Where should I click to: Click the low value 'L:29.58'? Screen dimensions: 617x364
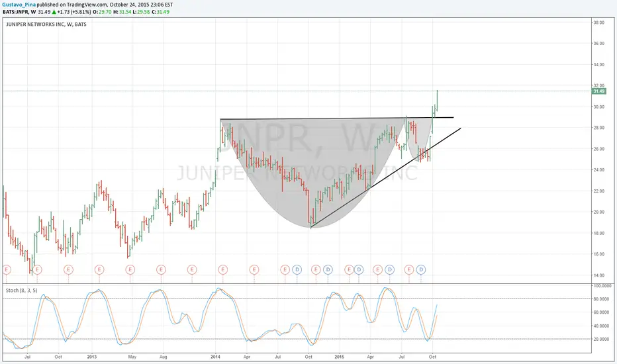pyautogui.click(x=140, y=12)
